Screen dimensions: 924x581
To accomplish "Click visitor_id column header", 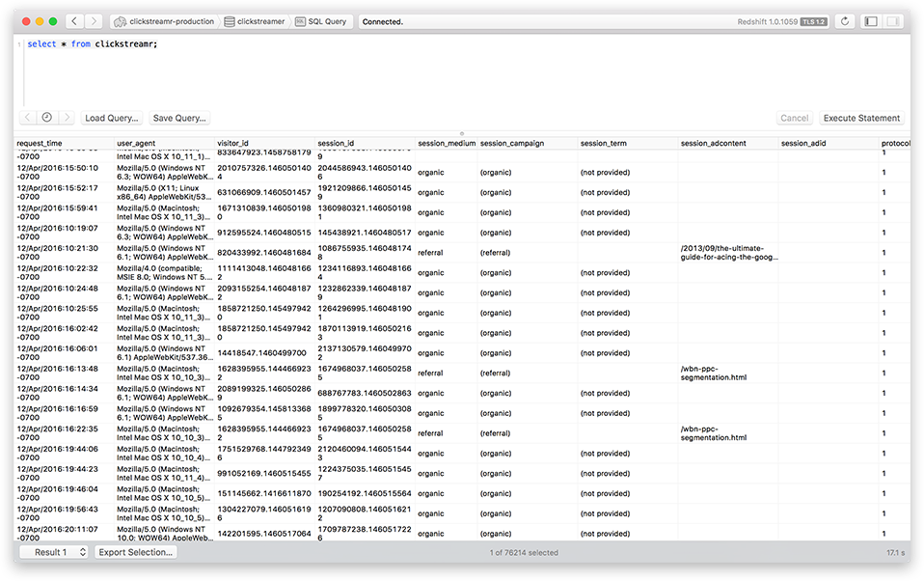I will click(x=264, y=144).
